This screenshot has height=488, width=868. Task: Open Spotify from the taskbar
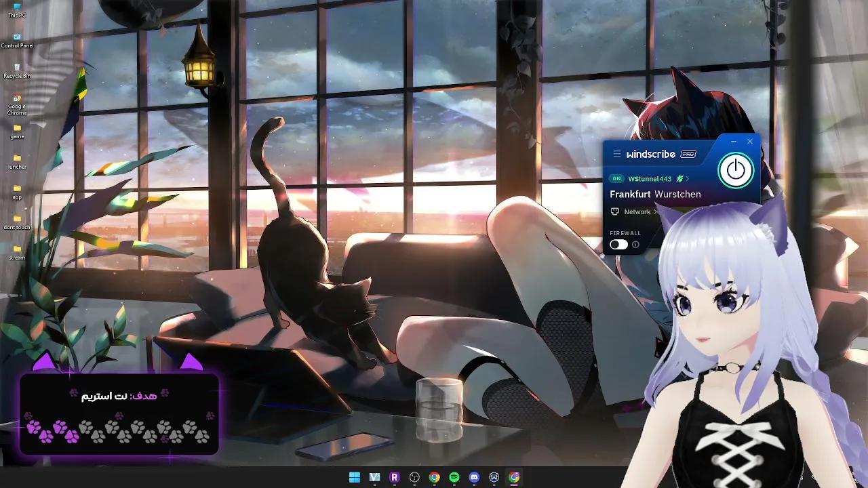point(454,477)
